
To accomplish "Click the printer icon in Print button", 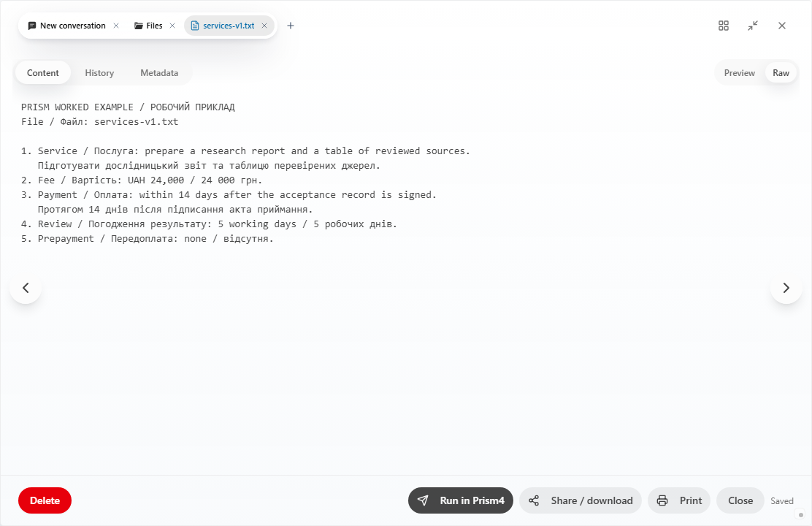I will (662, 500).
